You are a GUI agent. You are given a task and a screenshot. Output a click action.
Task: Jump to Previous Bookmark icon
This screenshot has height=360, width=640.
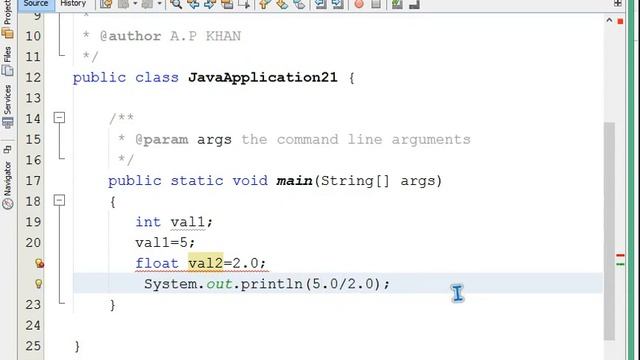click(264, 4)
